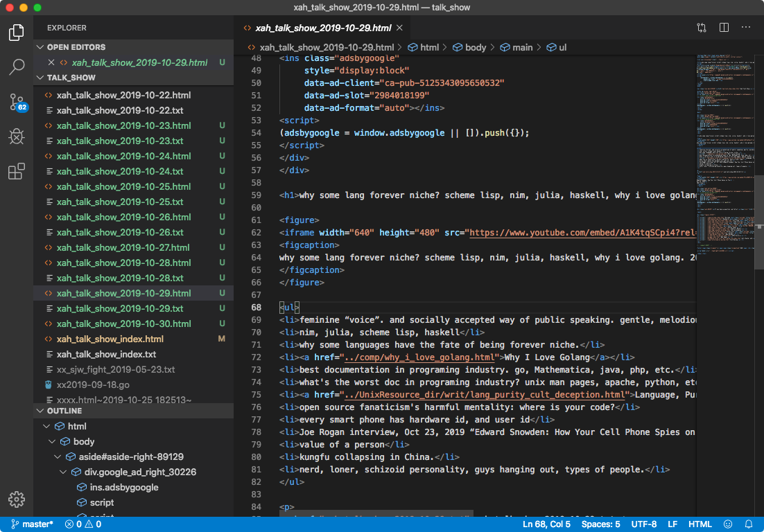Screen dimensions: 764x532
Task: Collapse the TALK_SHOW folder section
Action: [x=40, y=78]
